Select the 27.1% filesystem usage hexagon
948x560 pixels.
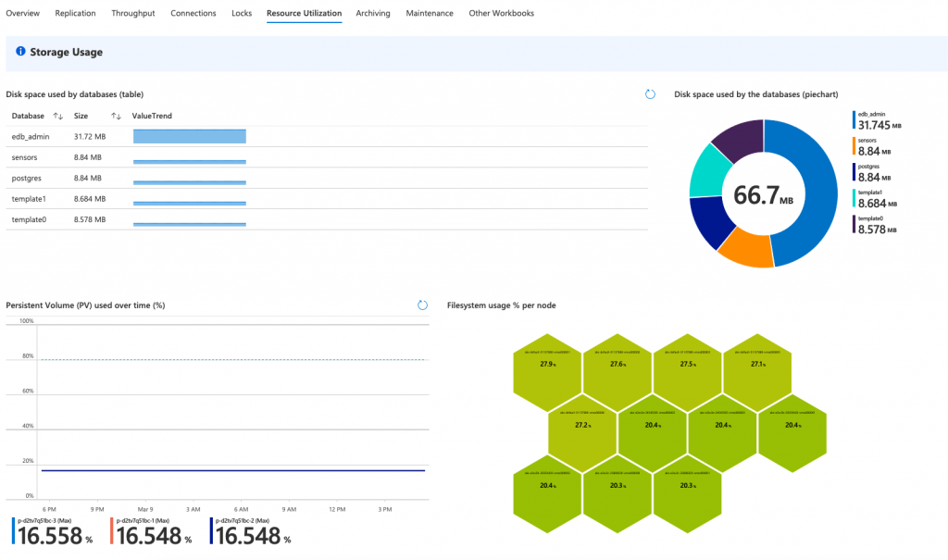click(x=757, y=364)
